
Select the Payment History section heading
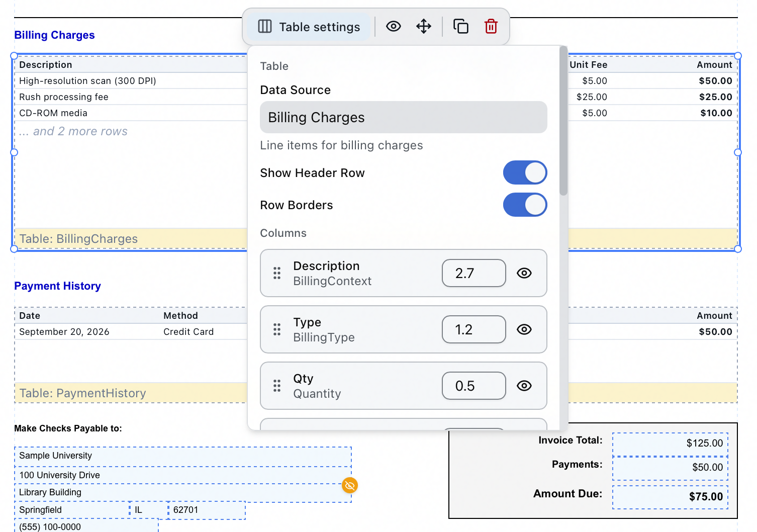coord(57,286)
